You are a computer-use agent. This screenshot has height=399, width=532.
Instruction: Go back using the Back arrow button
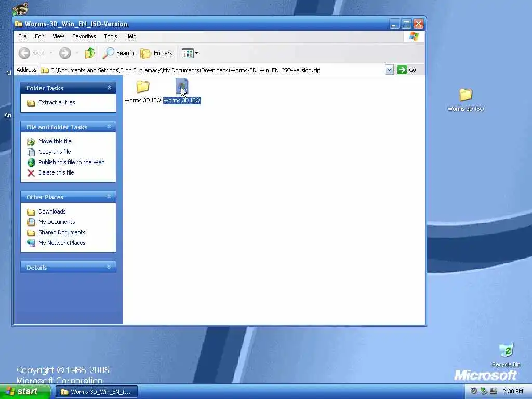[31, 53]
